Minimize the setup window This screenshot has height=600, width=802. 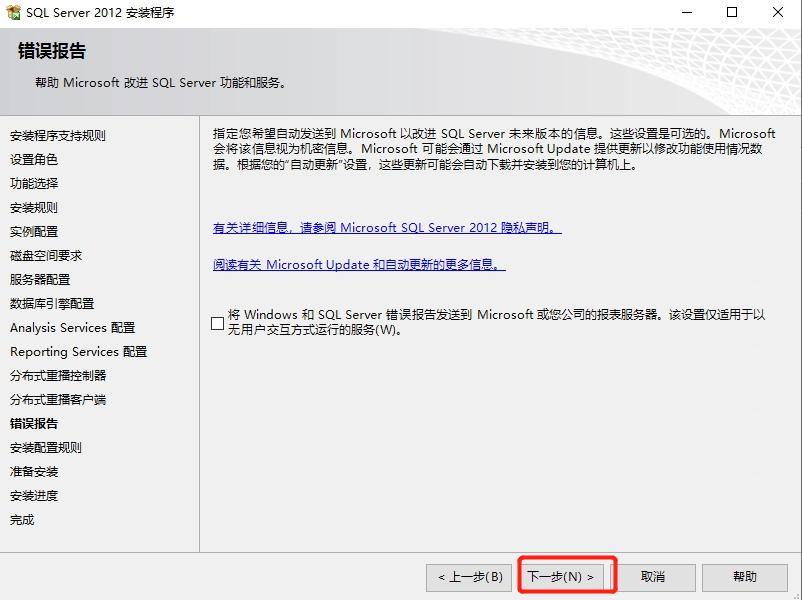tap(687, 12)
